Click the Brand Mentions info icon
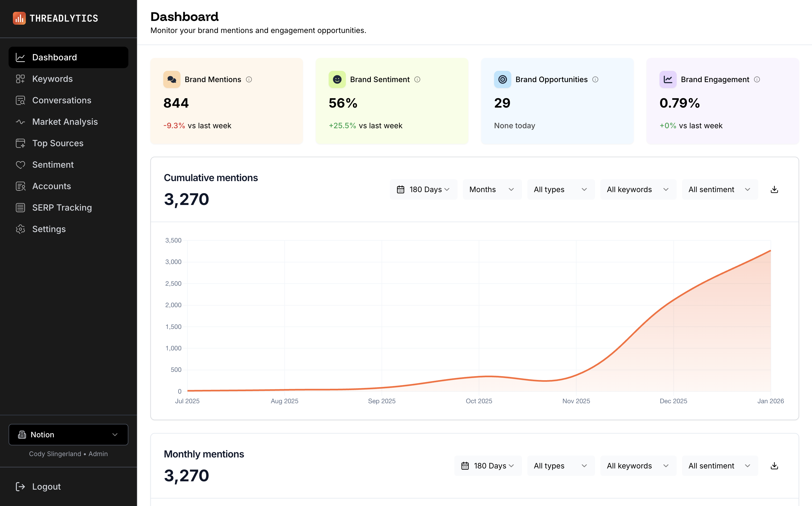This screenshot has width=812, height=506. coord(249,80)
